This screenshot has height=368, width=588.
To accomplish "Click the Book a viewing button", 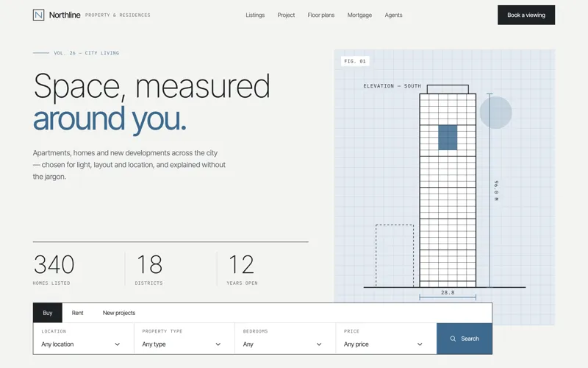I will [x=526, y=15].
